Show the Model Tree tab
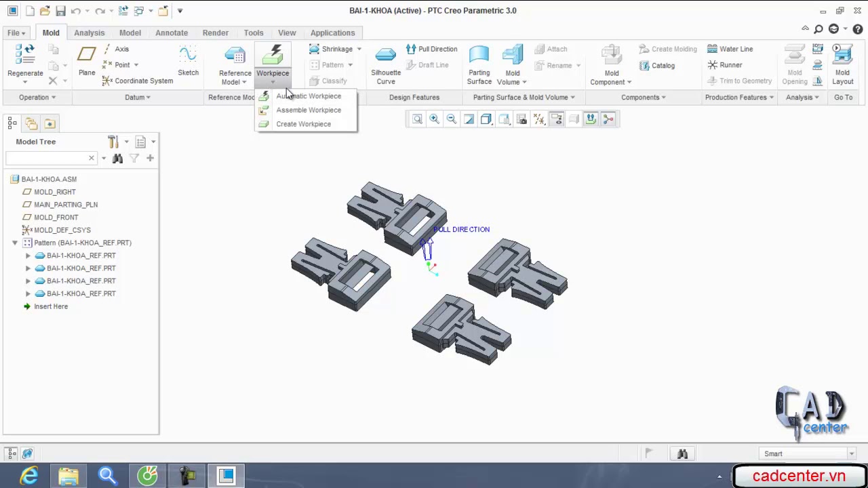This screenshot has width=868, height=488. [12, 123]
